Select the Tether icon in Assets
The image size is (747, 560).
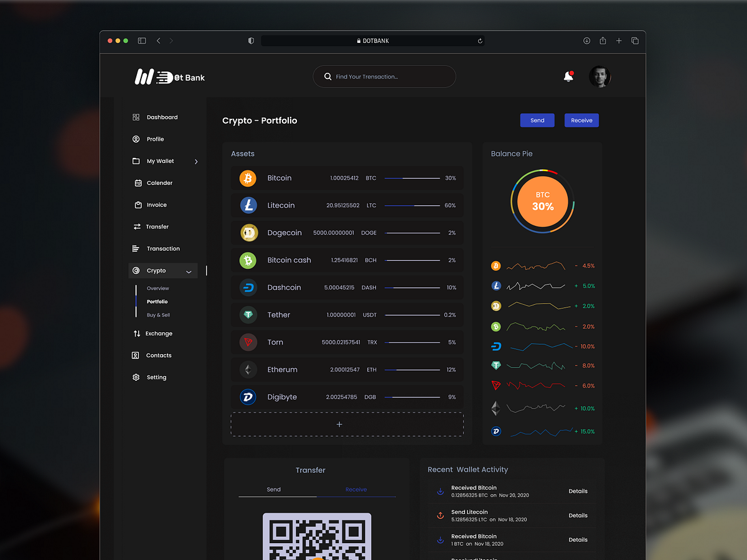[x=248, y=315]
